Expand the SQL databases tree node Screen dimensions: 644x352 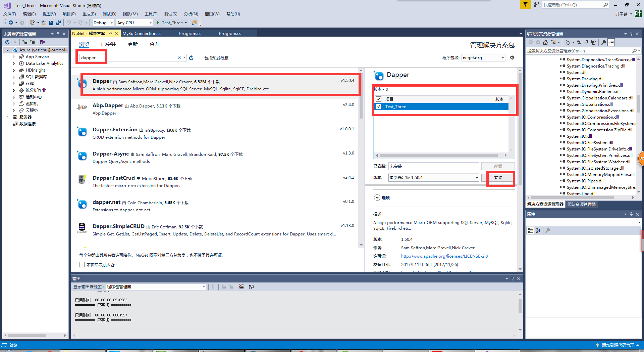click(x=14, y=77)
